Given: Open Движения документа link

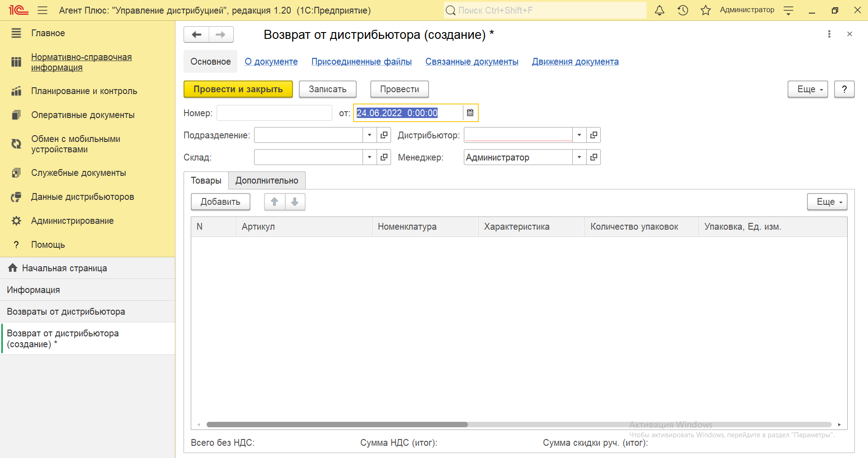Looking at the screenshot, I should tap(575, 61).
